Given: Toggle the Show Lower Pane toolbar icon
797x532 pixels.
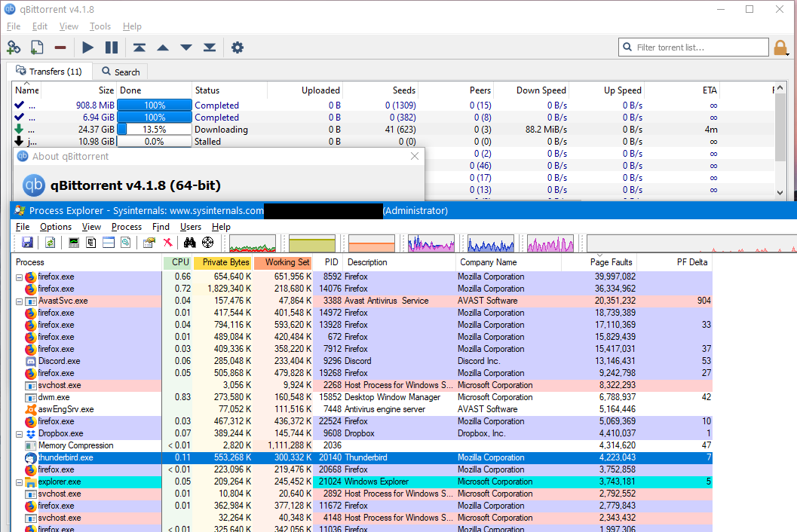Looking at the screenshot, I should (109, 243).
